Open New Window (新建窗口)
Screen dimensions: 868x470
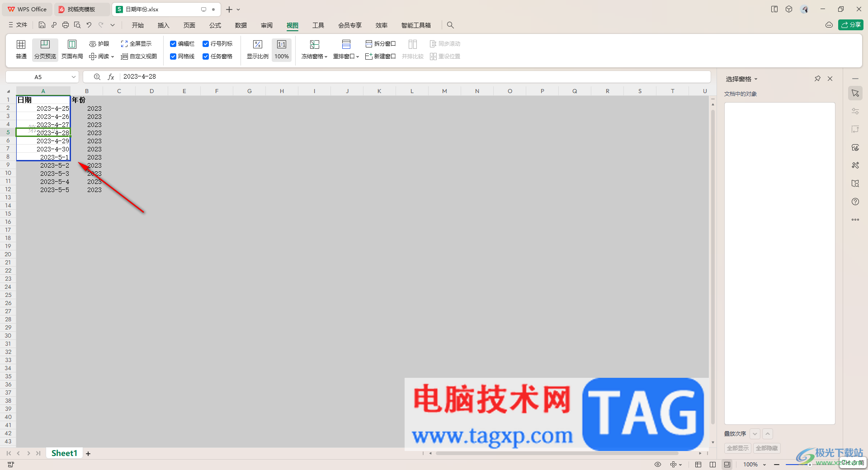point(380,56)
